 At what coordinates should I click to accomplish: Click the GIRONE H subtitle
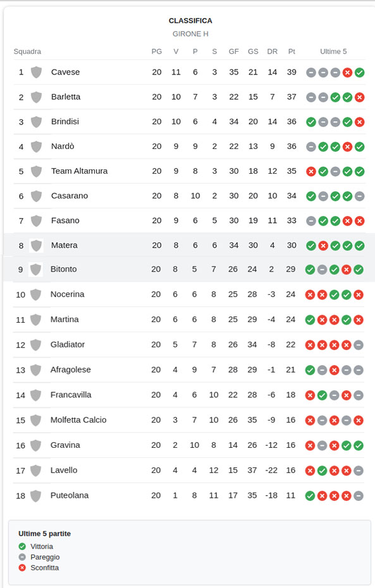click(190, 33)
